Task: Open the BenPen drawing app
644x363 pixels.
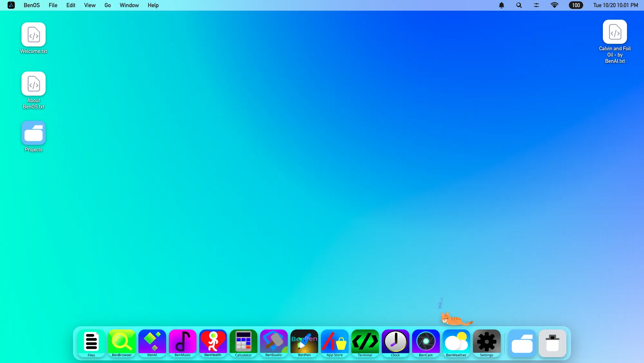Action: point(304,343)
